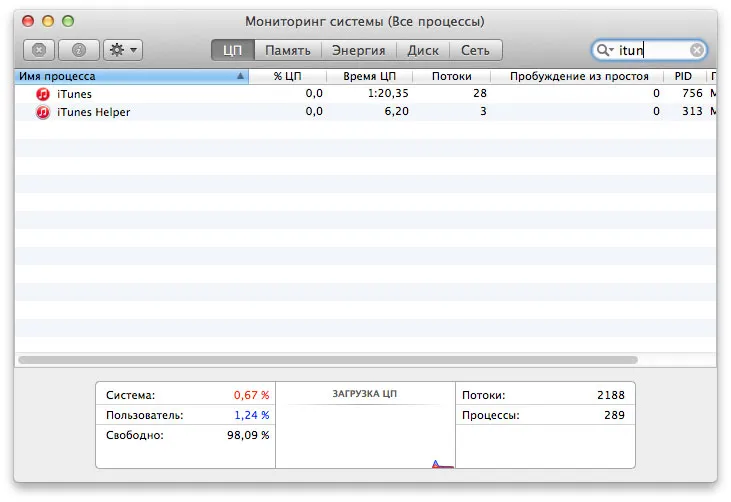This screenshot has width=731, height=502.
Task: Click the ЗАГРУЗКА ЦП graph label
Action: pyautogui.click(x=365, y=394)
